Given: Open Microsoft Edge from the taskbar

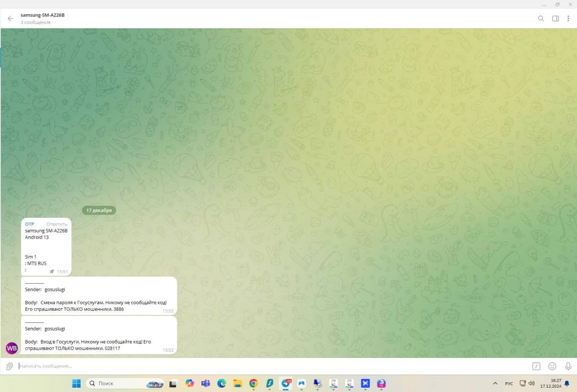Looking at the screenshot, I should click(222, 383).
